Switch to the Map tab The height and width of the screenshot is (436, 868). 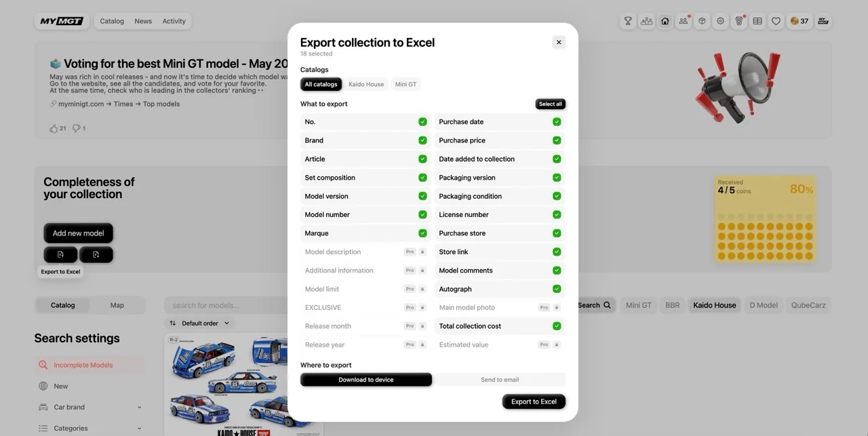pyautogui.click(x=117, y=305)
